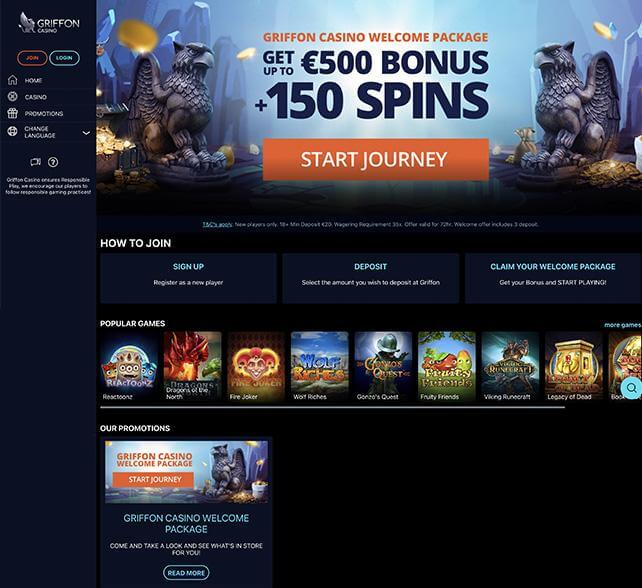Launch the Wolf Riches game thumbnail
The height and width of the screenshot is (588, 642).
click(x=319, y=366)
